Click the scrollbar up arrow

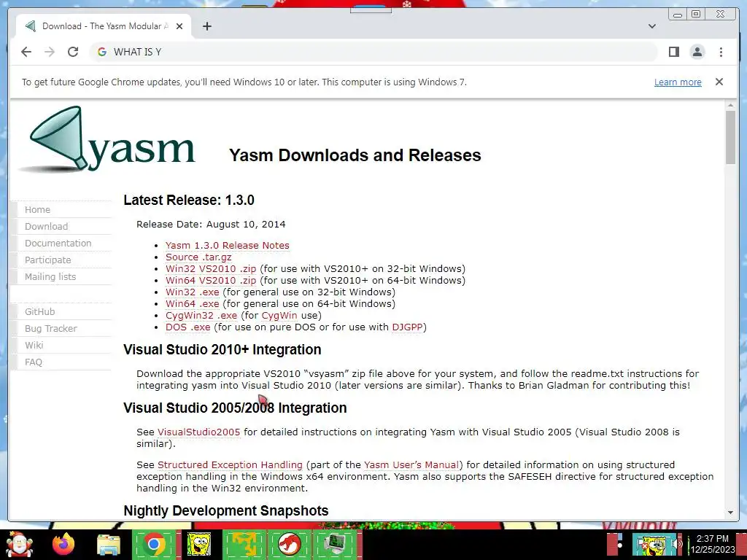click(x=730, y=105)
